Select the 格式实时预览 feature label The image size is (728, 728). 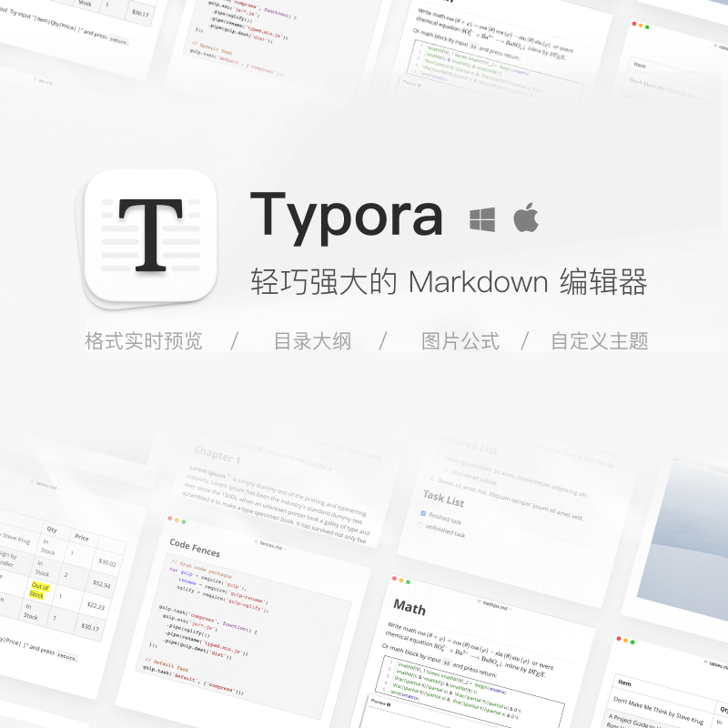(x=144, y=342)
